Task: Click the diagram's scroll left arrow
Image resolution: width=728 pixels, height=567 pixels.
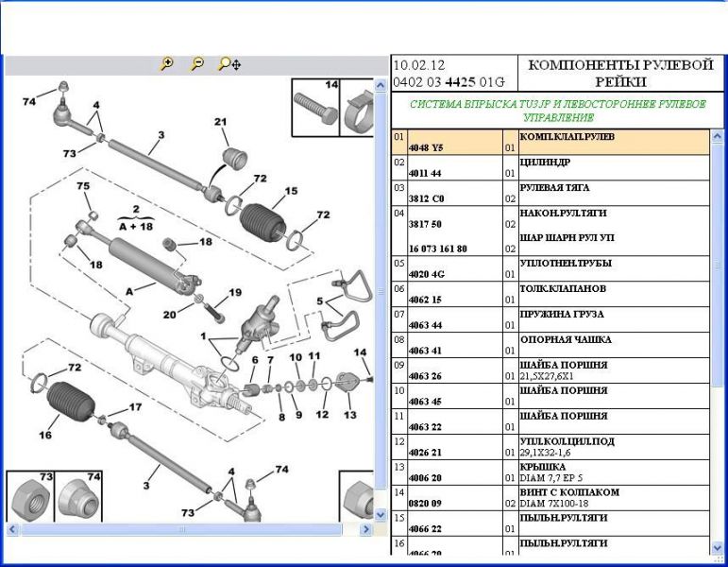Action: coord(13,529)
